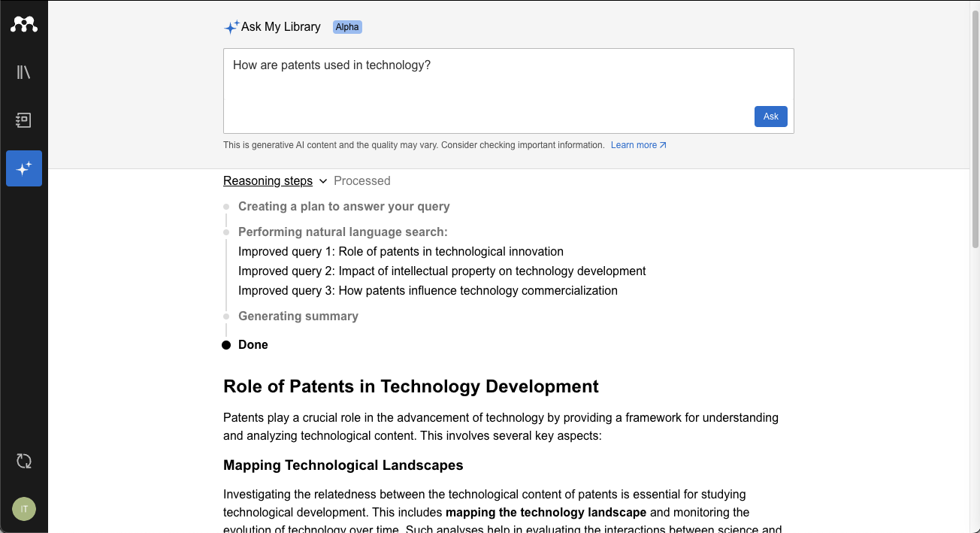This screenshot has width=980, height=533.
Task: Click Creating a plan to answer step
Action: pyautogui.click(x=344, y=206)
